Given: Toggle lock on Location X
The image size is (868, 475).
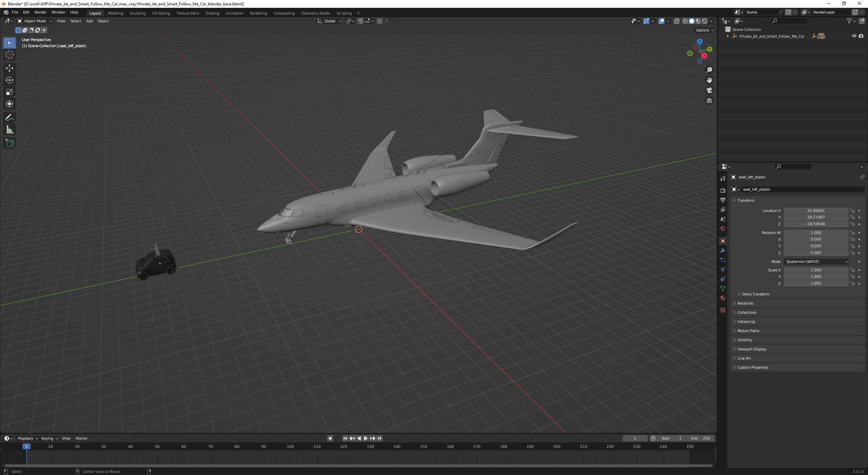Looking at the screenshot, I should (852, 211).
